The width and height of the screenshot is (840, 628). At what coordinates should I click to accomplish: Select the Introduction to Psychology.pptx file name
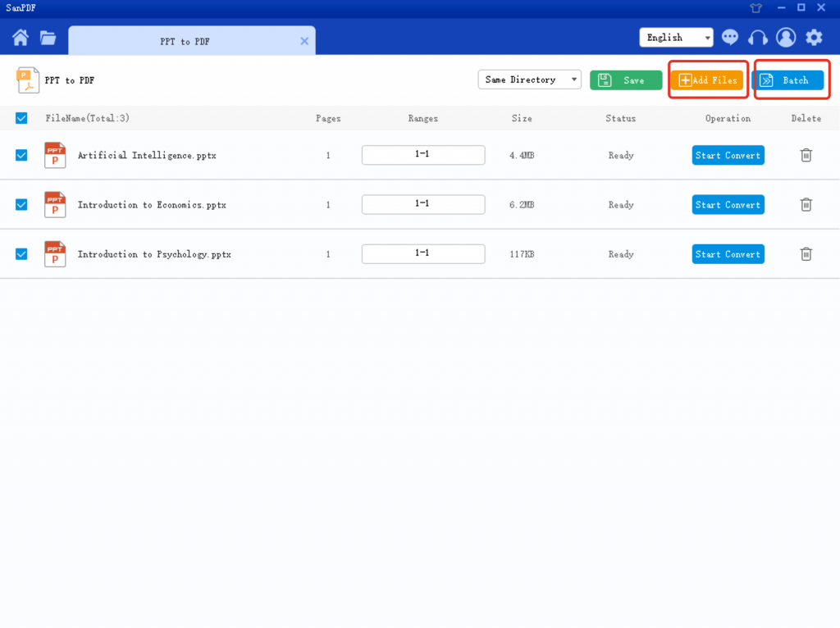pyautogui.click(x=154, y=254)
